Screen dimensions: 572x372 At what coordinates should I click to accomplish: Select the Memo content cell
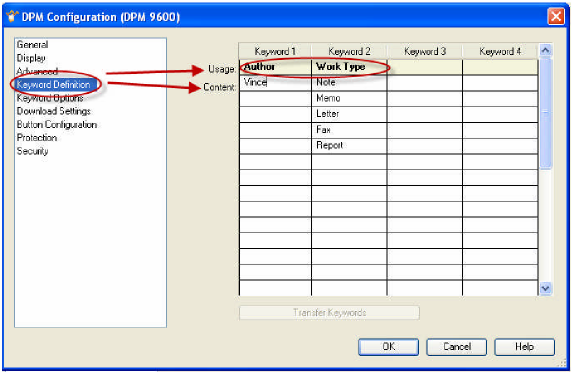pos(349,98)
